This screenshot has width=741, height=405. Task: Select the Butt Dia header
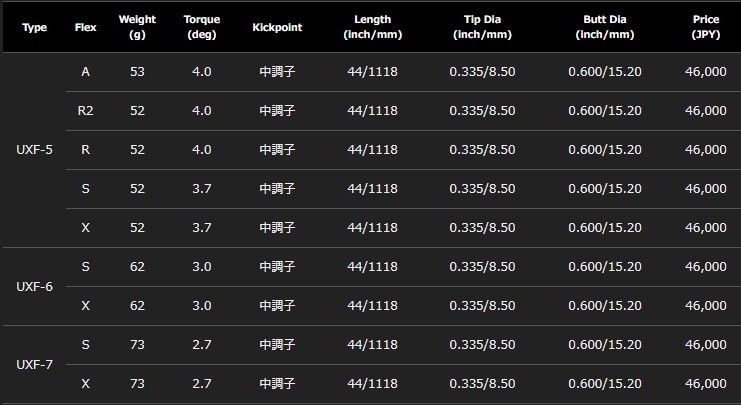[605, 27]
